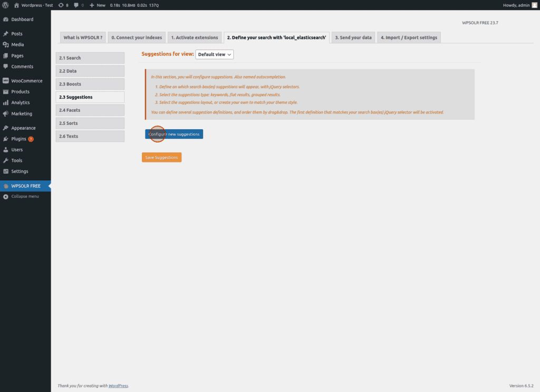Select the 2.5 Sorts sub-tab
This screenshot has width=540, height=392.
tap(90, 123)
